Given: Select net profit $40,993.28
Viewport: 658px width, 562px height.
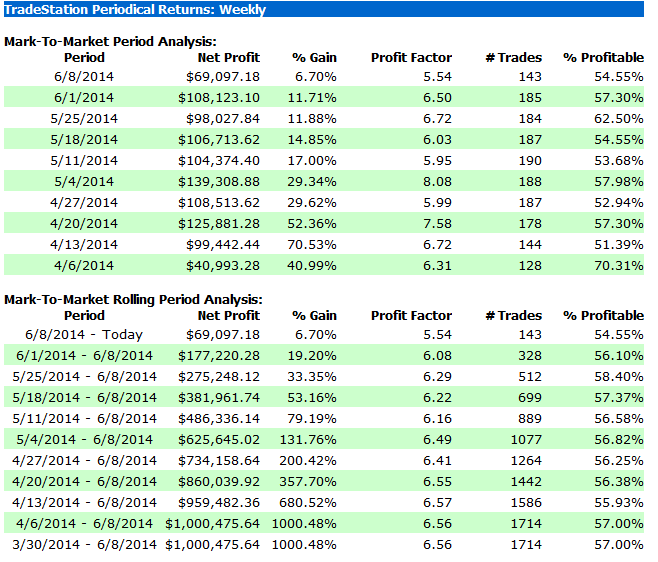Looking at the screenshot, I should 223,266.
